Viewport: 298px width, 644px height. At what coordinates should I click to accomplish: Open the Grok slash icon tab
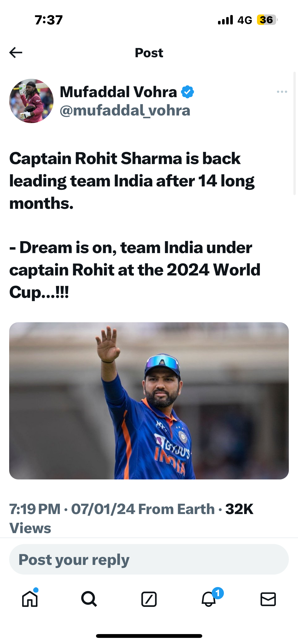[x=149, y=599]
